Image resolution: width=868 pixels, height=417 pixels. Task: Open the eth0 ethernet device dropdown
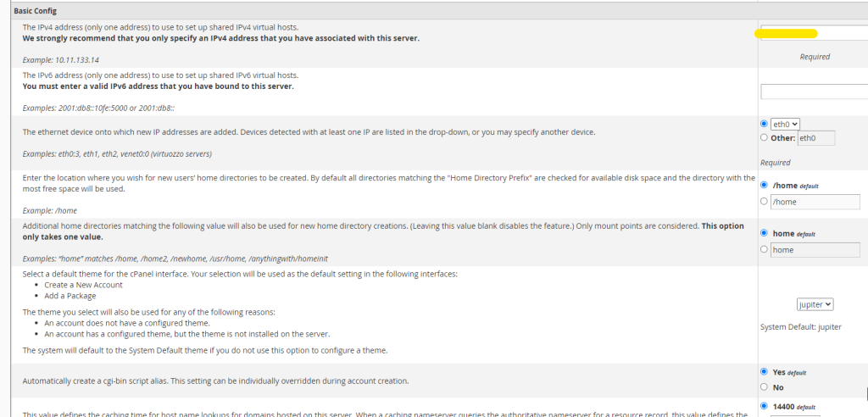pos(786,124)
